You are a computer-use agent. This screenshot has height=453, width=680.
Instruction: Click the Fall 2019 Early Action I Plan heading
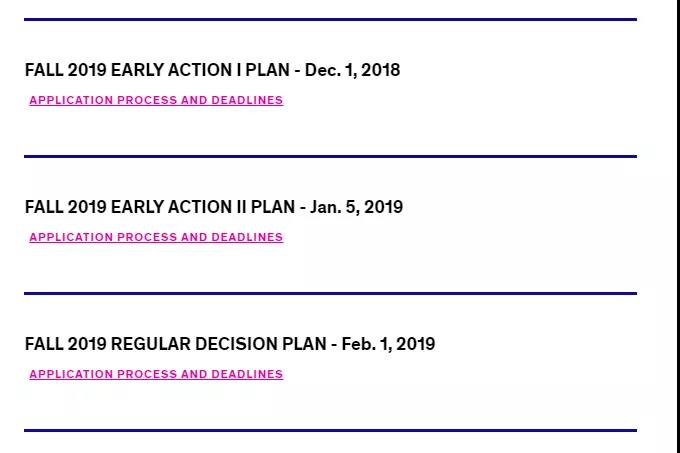[212, 70]
